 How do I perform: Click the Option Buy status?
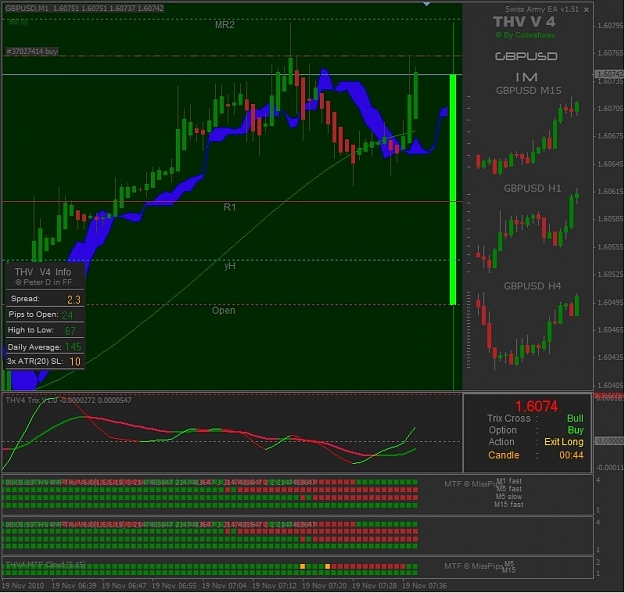tap(576, 430)
